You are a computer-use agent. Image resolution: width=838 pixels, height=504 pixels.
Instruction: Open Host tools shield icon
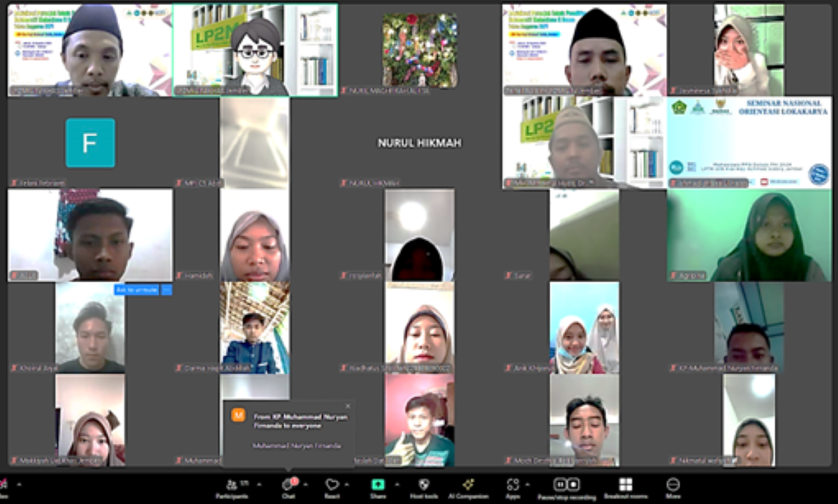tap(424, 484)
